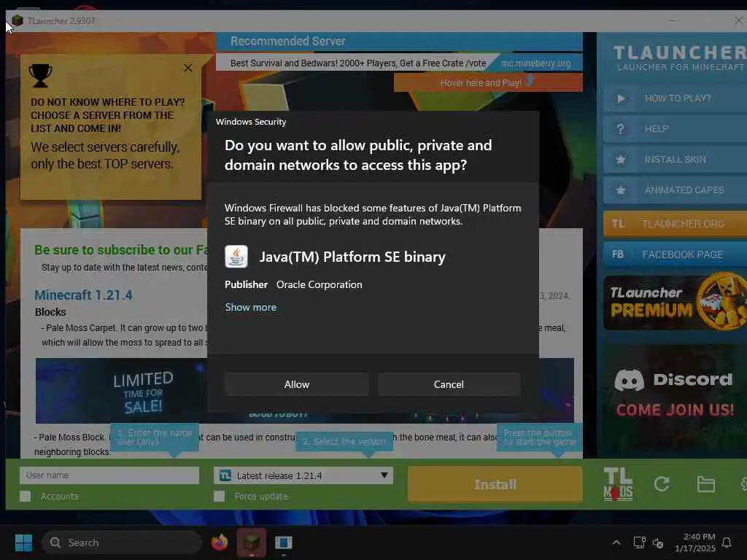
Task: Expand Show more details in firewall dialog
Action: pyautogui.click(x=251, y=307)
